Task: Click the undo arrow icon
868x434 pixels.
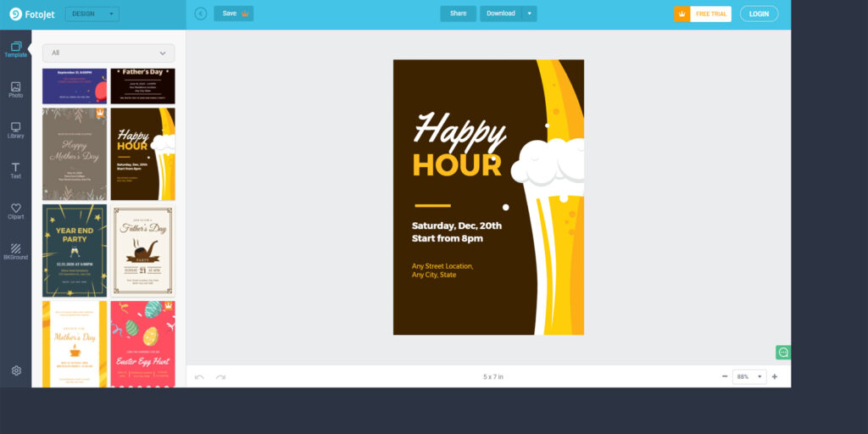Action: 199,376
